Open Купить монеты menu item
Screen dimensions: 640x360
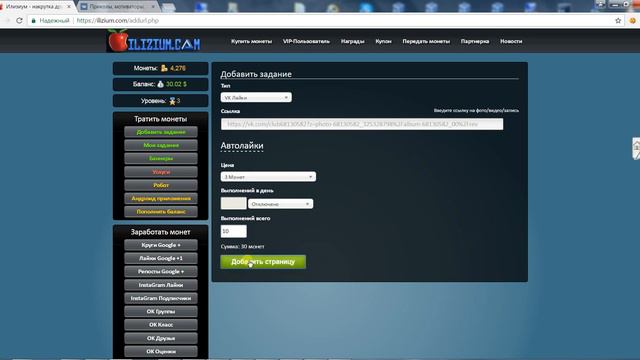pos(251,41)
